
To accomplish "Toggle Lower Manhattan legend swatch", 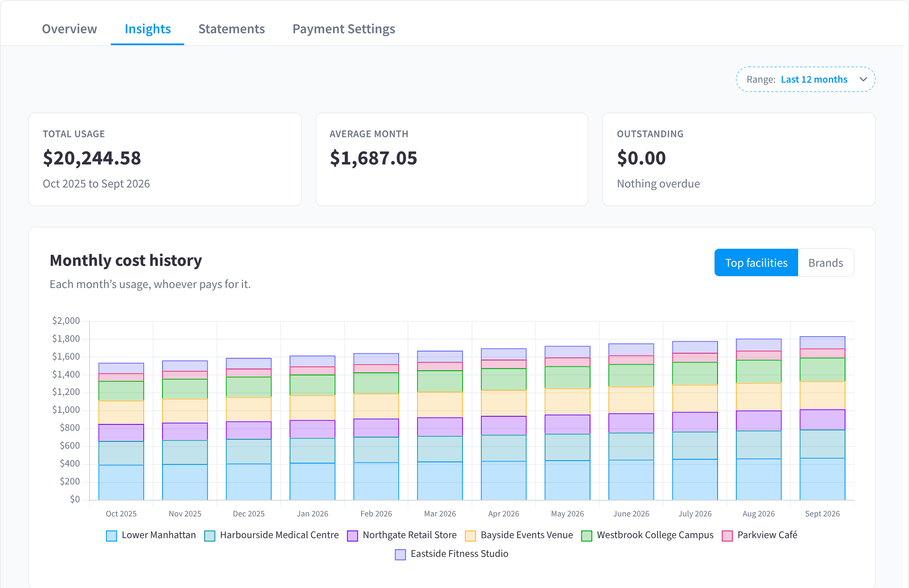I will pyautogui.click(x=111, y=536).
